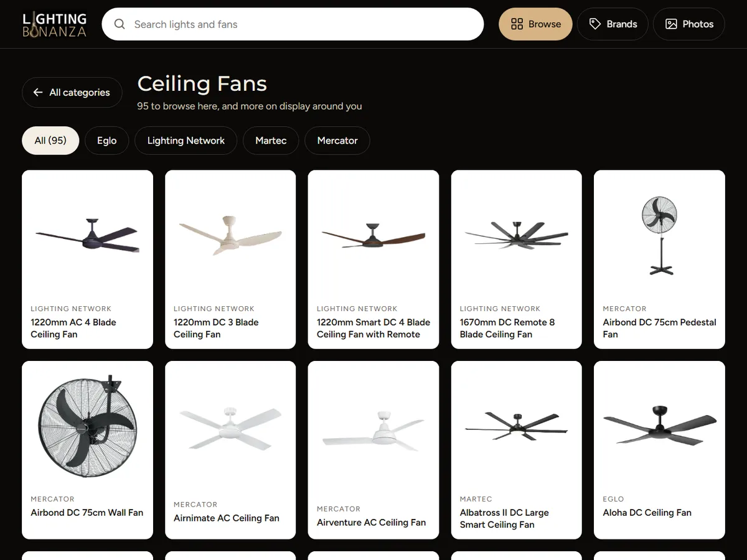Click the Airventure AC Ceiling Fan title

[372, 523]
